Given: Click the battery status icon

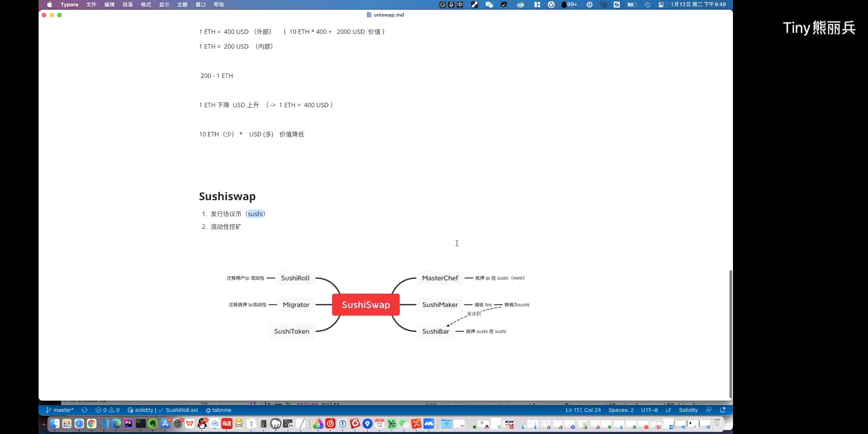Looking at the screenshot, I should pos(632,5).
